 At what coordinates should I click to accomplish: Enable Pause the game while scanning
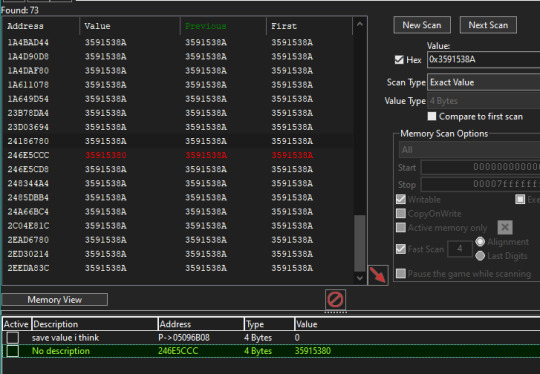pos(401,273)
